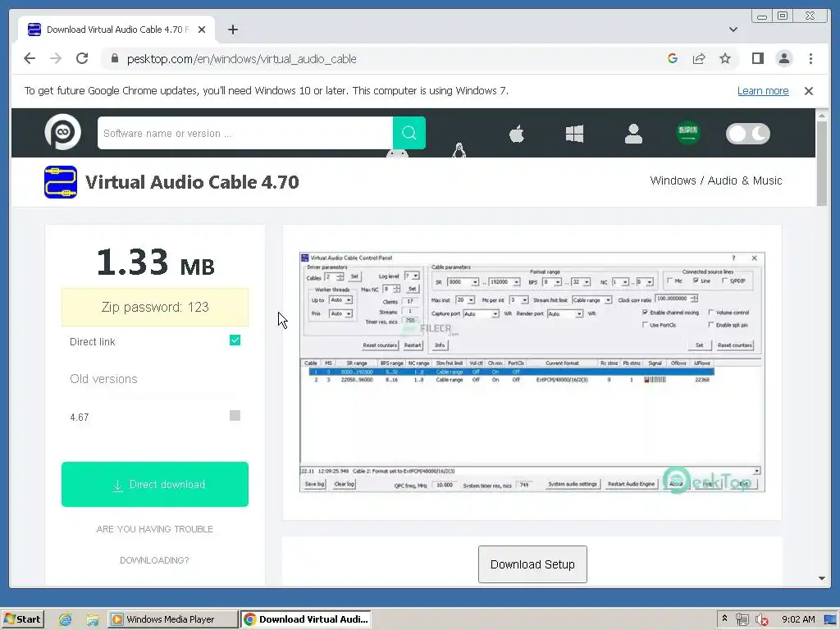Click the Google icon in address bar
This screenshot has width=840, height=630.
coord(673,58)
